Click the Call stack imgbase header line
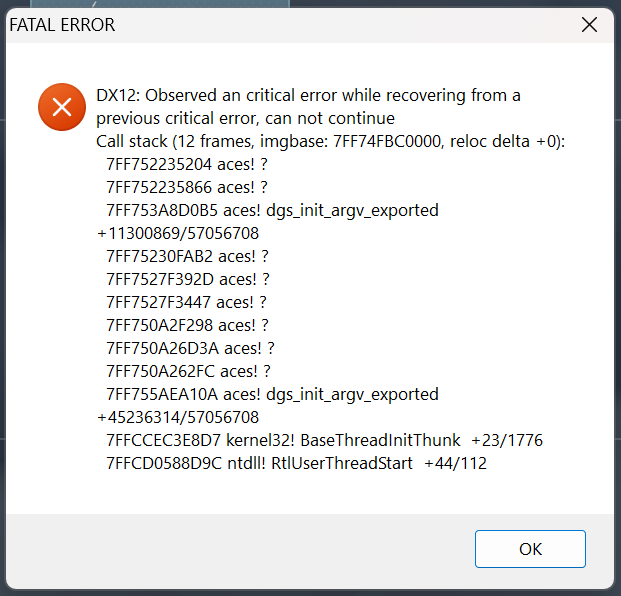This screenshot has width=621, height=596. pos(331,142)
